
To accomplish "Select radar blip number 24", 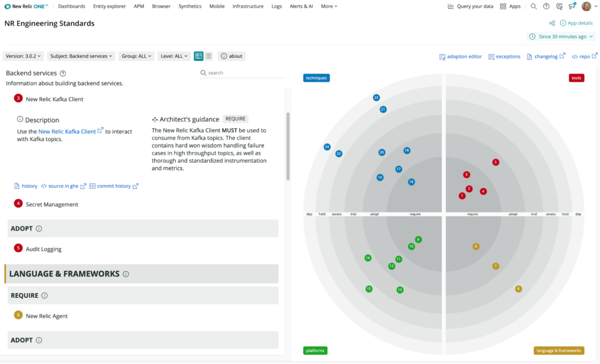I will point(327,146).
